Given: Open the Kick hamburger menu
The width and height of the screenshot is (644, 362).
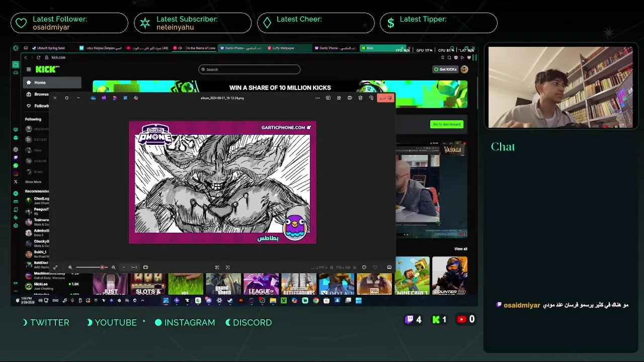Looking at the screenshot, I should click(x=29, y=69).
